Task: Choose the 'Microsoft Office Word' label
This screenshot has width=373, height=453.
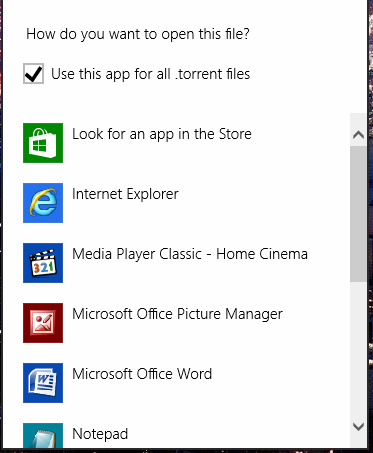Action: 142,374
